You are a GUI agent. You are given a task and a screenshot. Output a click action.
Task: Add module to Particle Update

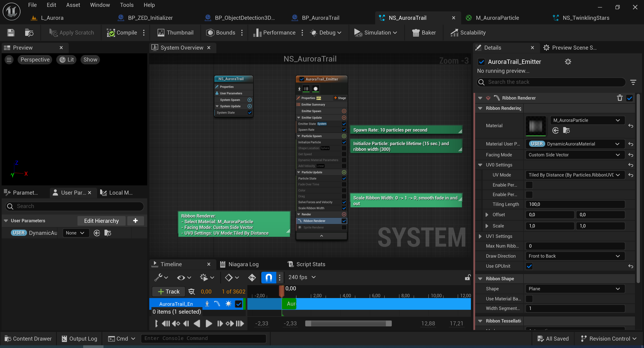click(x=344, y=172)
